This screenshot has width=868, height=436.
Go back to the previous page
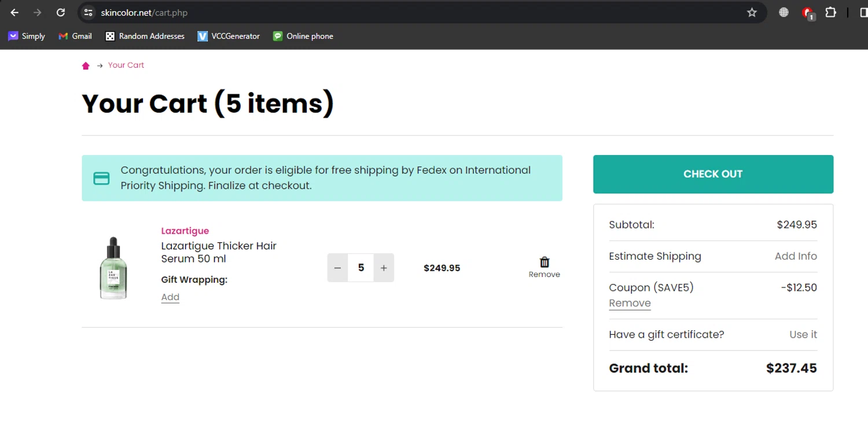[14, 12]
